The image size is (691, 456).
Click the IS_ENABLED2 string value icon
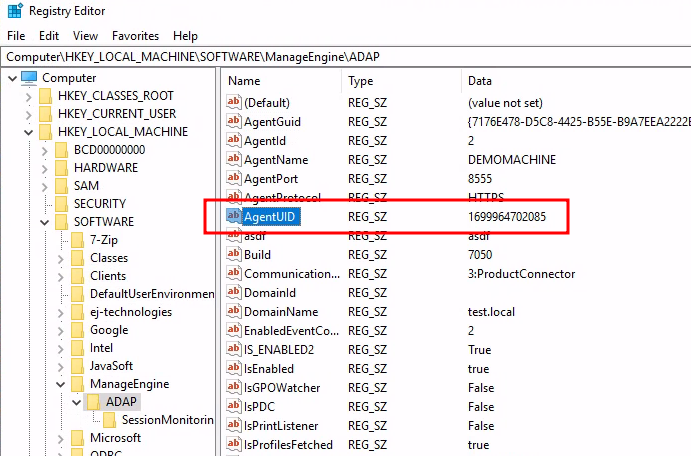click(234, 349)
